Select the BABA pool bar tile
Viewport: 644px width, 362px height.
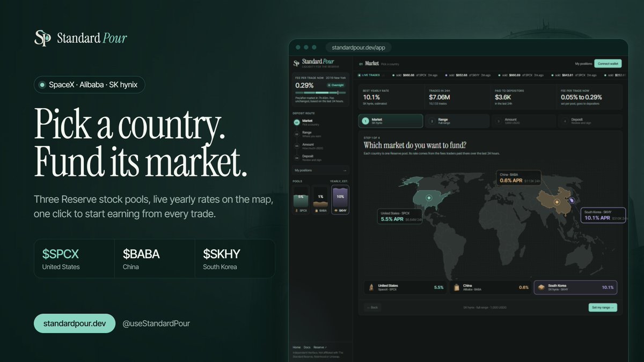(320, 200)
